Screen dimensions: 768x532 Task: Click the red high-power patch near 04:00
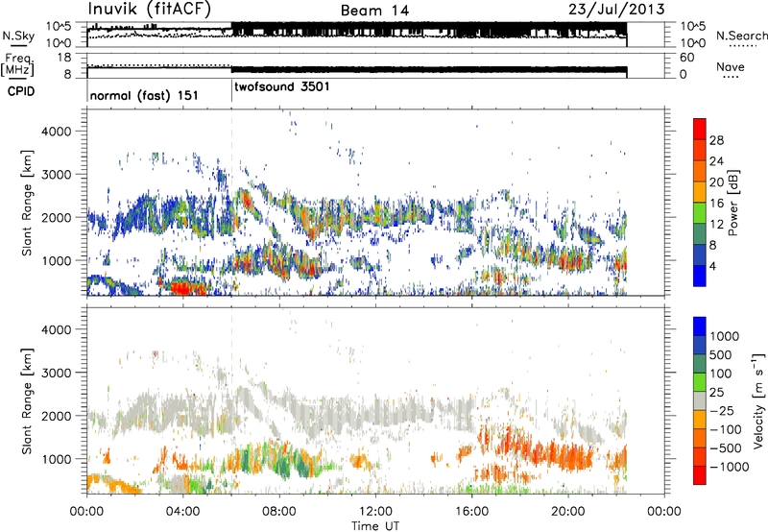pos(183,286)
